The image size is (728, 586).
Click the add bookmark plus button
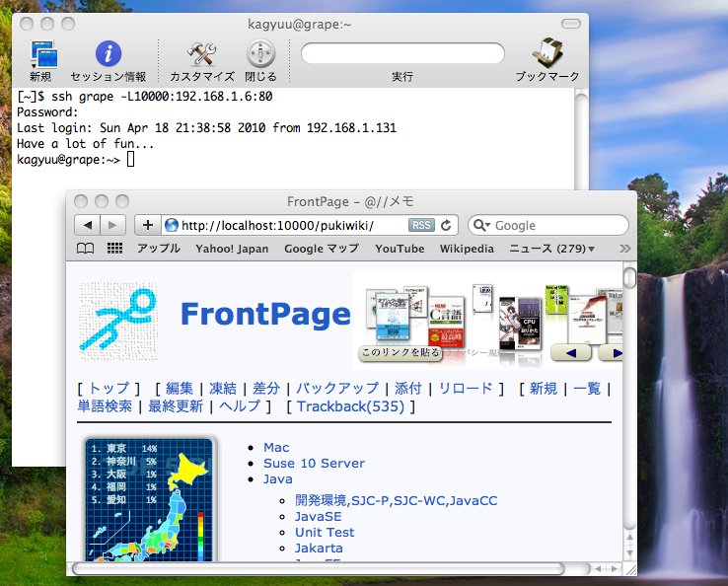click(148, 225)
